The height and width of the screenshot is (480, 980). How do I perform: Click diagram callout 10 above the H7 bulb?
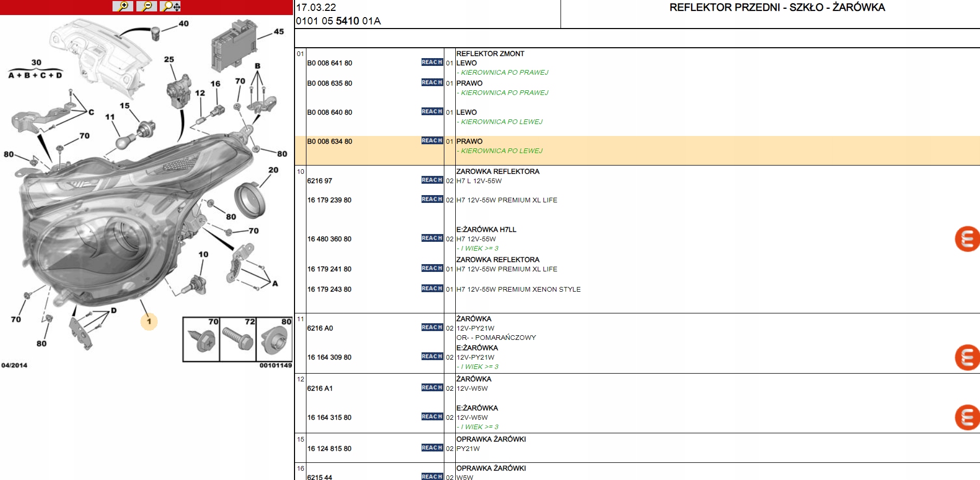(203, 254)
